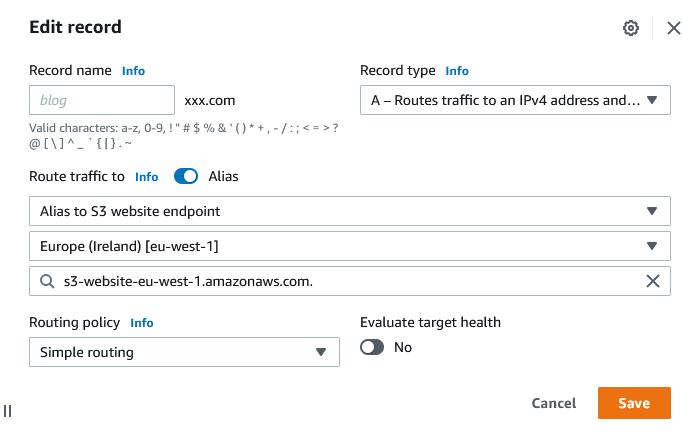Click the Record type dropdown arrow
The width and height of the screenshot is (682, 438).
coord(652,100)
